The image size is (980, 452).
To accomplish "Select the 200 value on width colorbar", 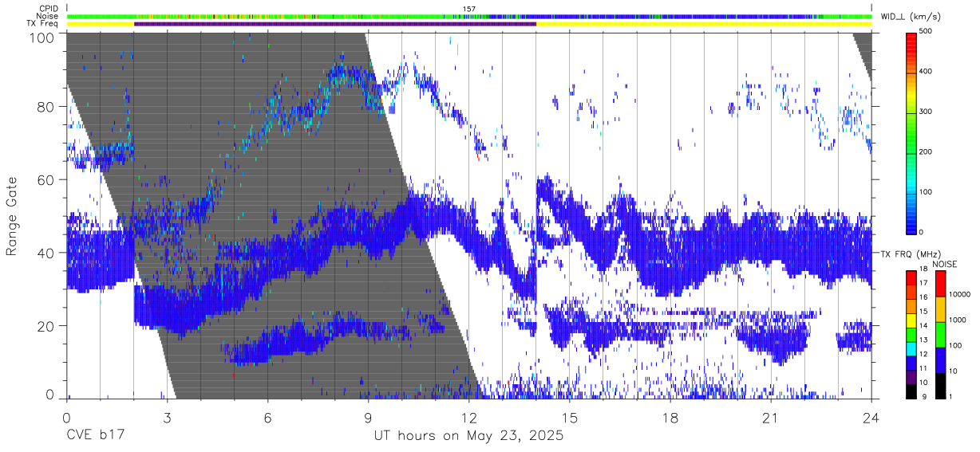I will tap(927, 151).
